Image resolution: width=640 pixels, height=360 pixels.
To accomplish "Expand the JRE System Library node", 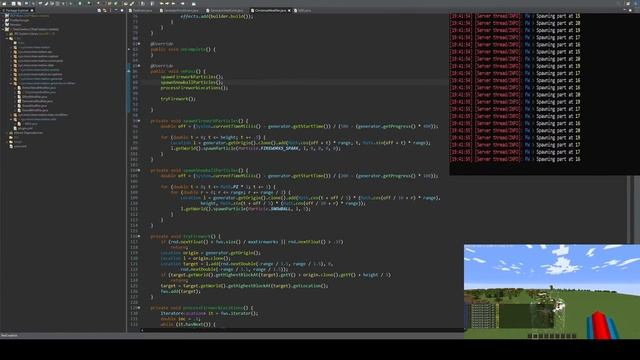I will 7,33.
